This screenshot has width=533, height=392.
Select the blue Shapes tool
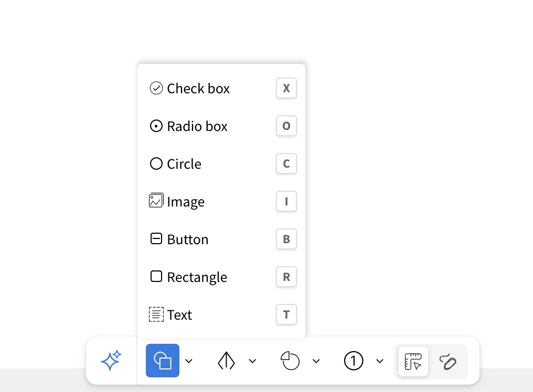(162, 361)
